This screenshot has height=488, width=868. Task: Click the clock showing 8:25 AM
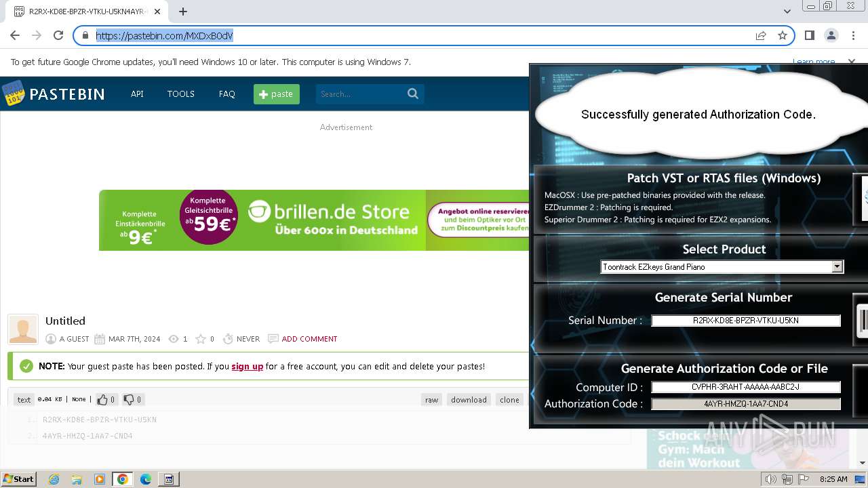833,479
